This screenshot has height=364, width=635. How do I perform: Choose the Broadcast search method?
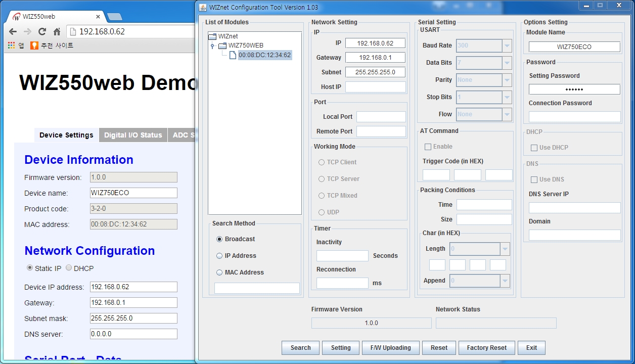click(x=219, y=239)
